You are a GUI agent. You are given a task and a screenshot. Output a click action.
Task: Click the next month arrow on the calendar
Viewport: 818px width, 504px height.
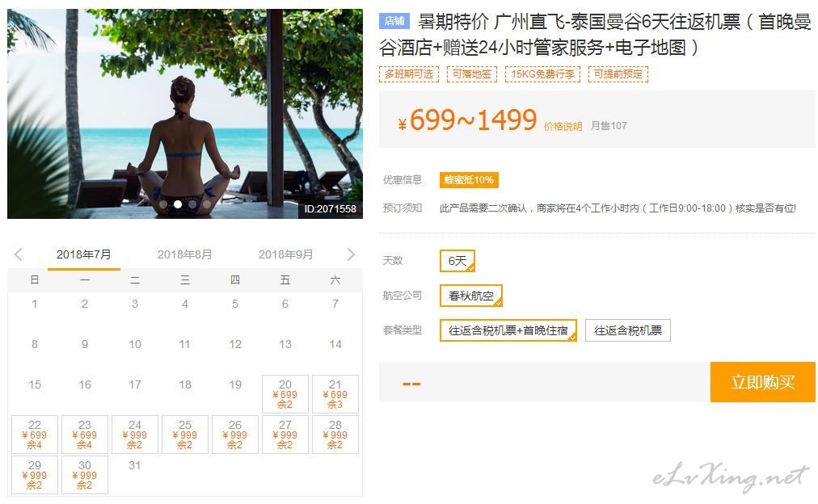pos(351,254)
